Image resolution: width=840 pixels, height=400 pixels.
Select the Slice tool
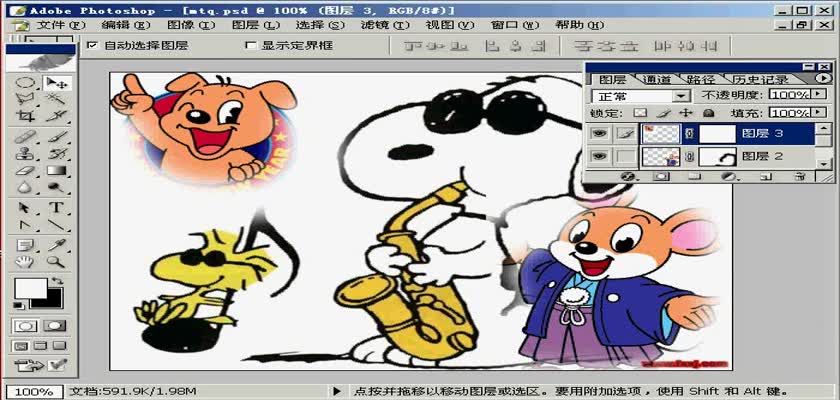tap(56, 116)
